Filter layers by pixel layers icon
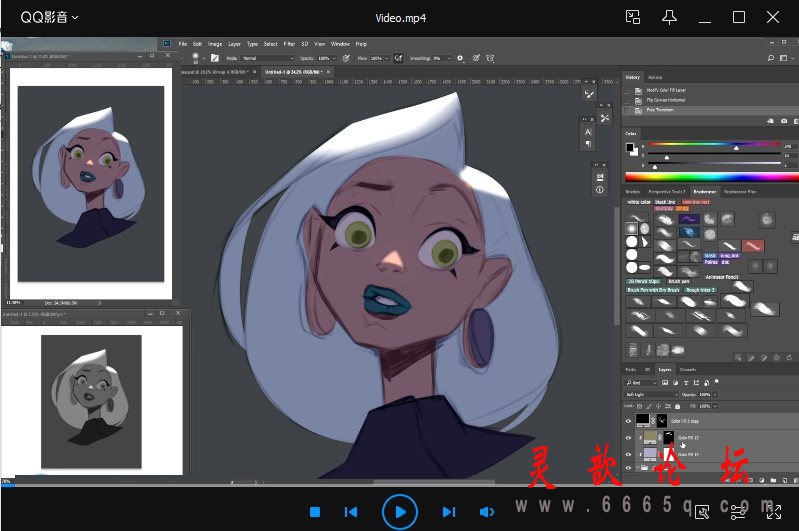 coord(665,383)
